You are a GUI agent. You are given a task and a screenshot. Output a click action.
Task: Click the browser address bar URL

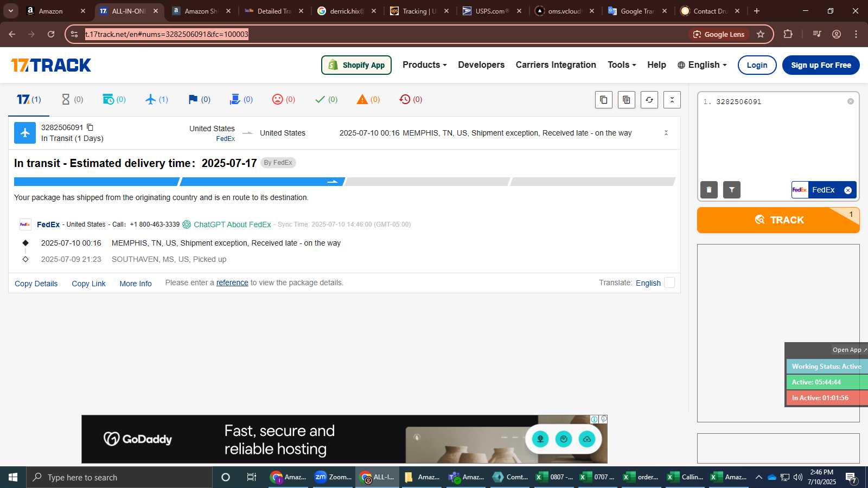[167, 34]
